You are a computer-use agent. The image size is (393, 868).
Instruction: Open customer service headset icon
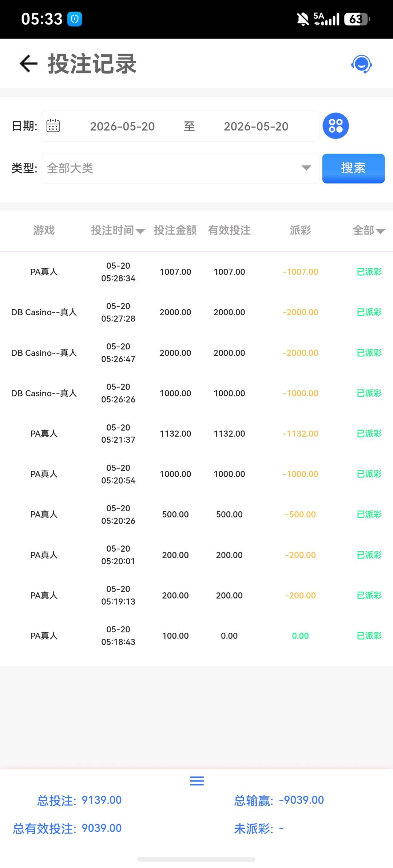coord(361,64)
